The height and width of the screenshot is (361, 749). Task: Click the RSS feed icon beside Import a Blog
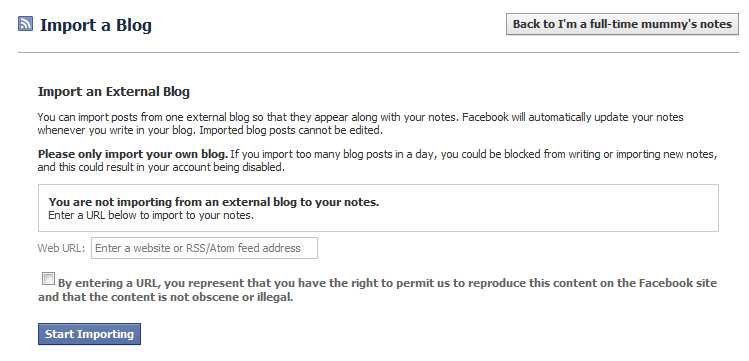pos(25,24)
